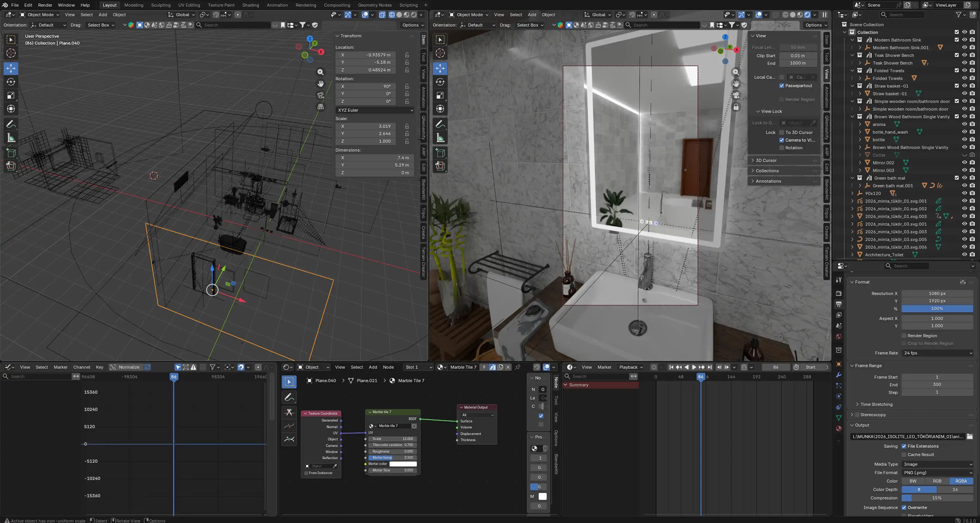This screenshot has height=523, width=980.
Task: Open the Playback menu in timeline
Action: click(x=631, y=367)
